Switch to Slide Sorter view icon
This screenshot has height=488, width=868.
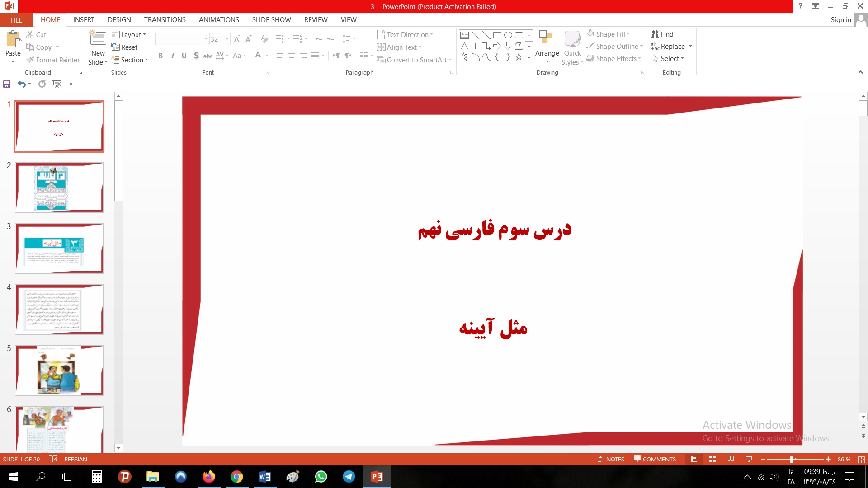[712, 459]
